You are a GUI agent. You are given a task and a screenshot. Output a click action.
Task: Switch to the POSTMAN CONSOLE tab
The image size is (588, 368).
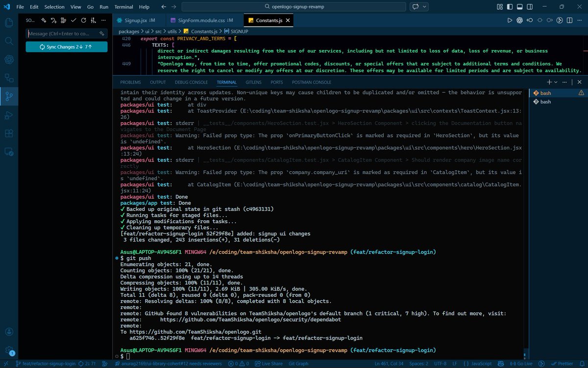click(312, 82)
